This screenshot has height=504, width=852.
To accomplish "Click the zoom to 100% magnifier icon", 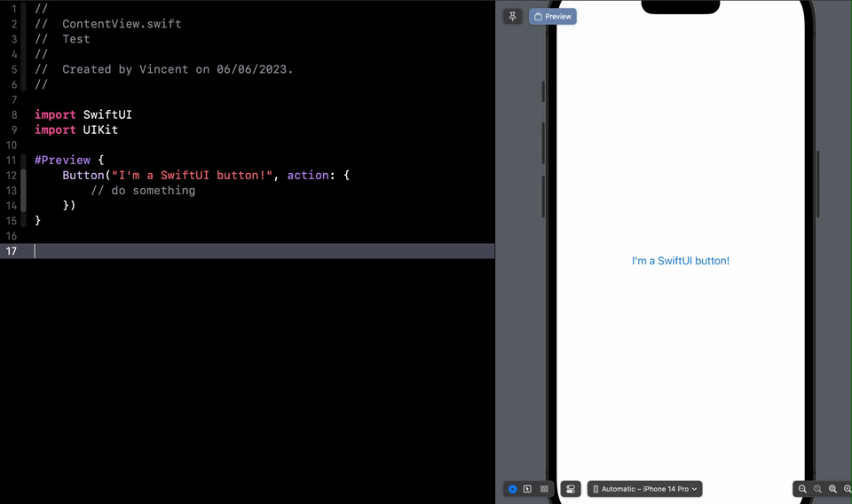I will click(817, 489).
